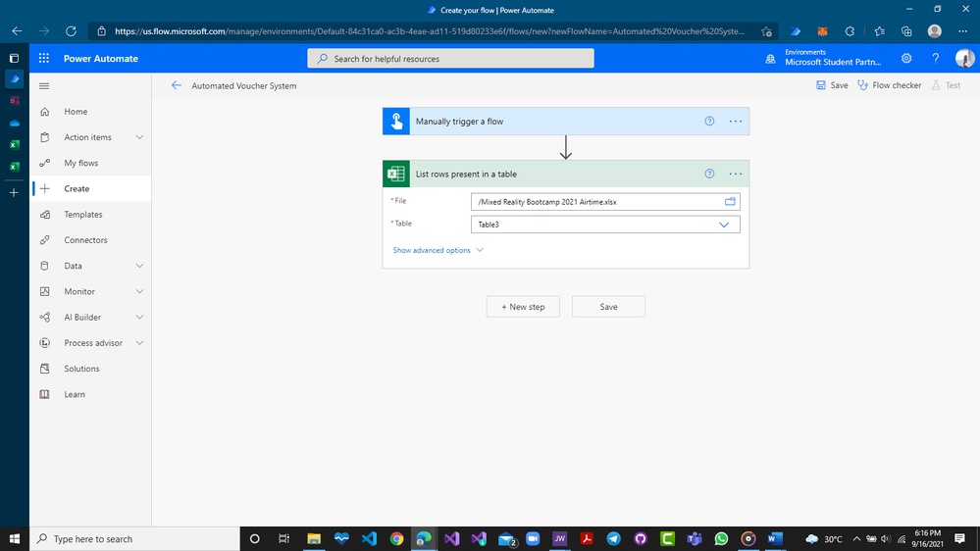Open Microsoft Teams from the taskbar

pyautogui.click(x=694, y=538)
